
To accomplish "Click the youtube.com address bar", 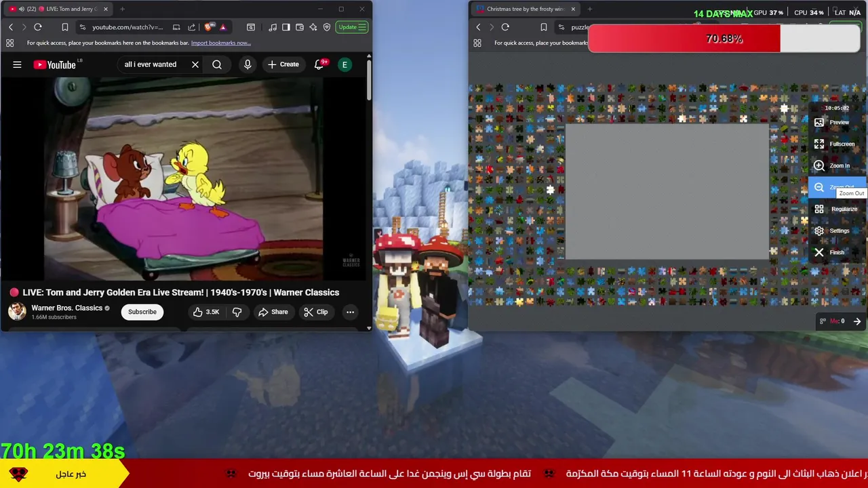I will click(x=127, y=27).
